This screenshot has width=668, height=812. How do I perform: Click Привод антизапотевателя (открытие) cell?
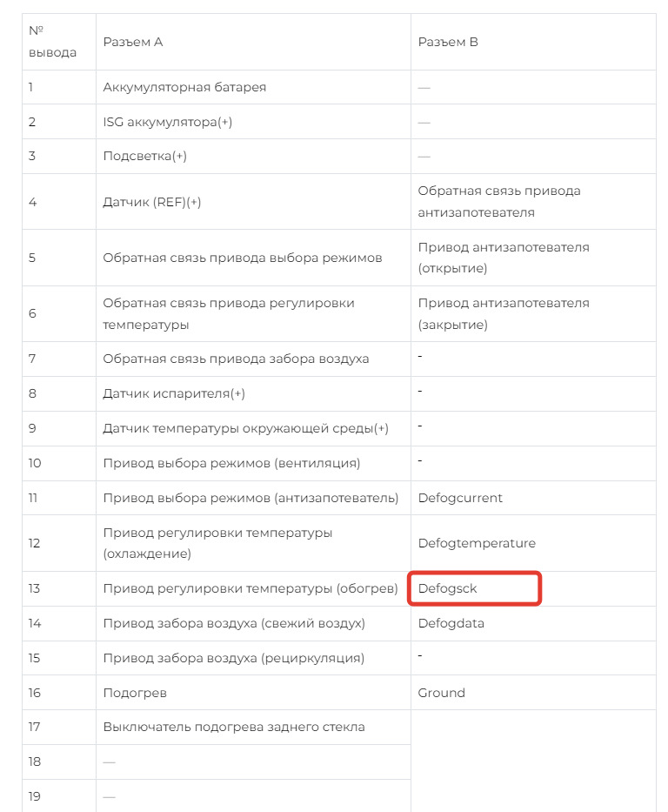504,258
